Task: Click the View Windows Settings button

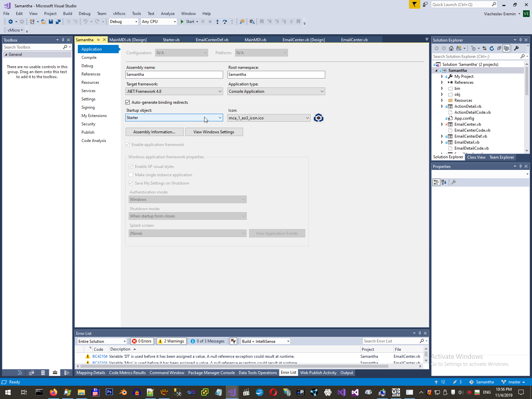Action: point(214,132)
